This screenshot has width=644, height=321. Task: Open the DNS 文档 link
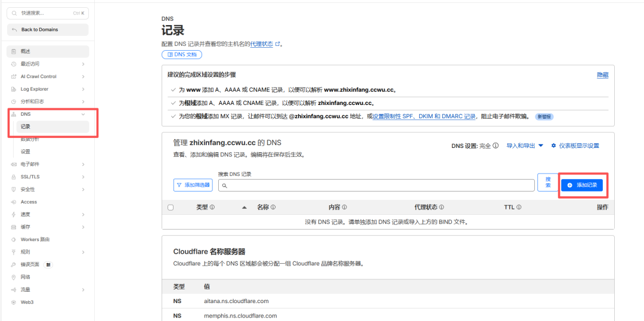pyautogui.click(x=182, y=54)
